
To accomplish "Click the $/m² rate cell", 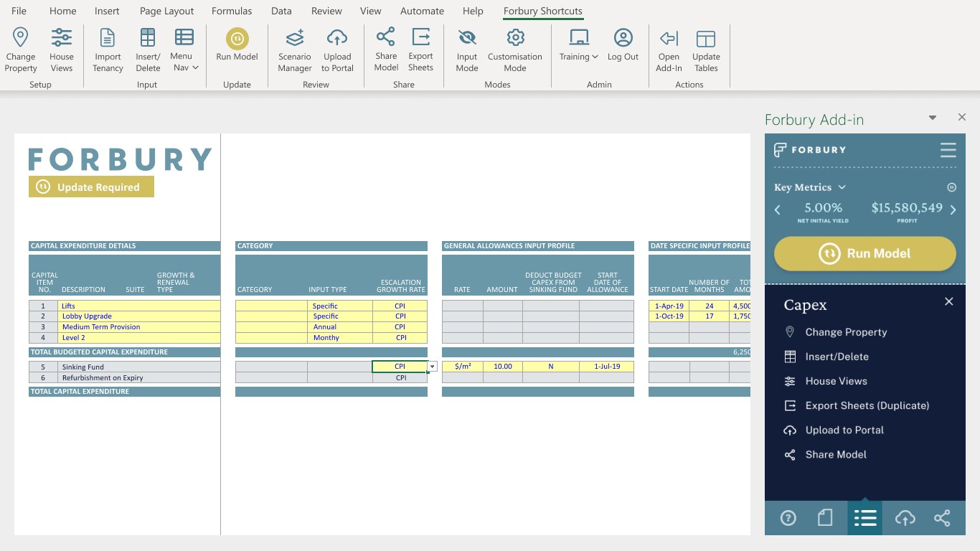I will [463, 367].
